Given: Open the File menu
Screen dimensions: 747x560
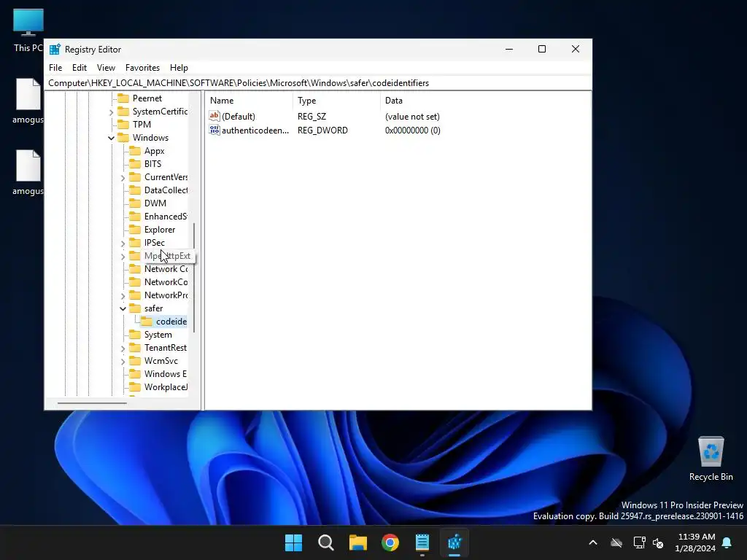Looking at the screenshot, I should pyautogui.click(x=55, y=68).
